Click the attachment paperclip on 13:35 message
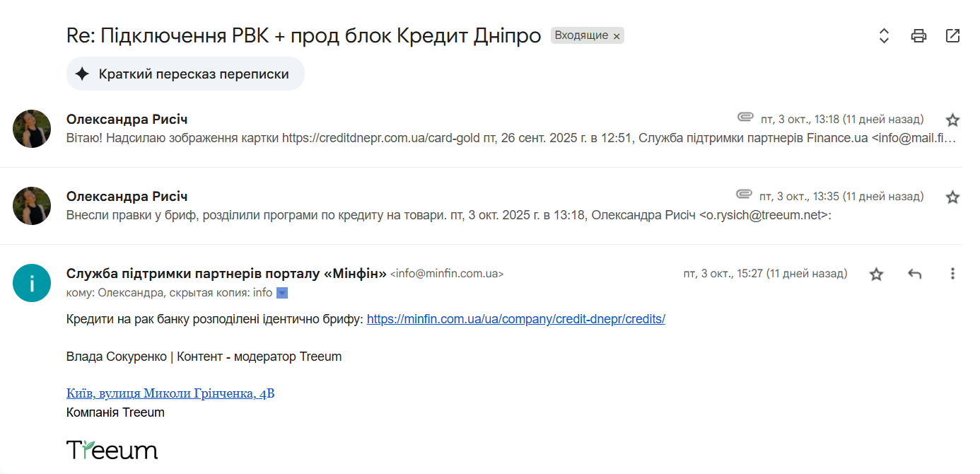The width and height of the screenshot is (980, 474). (745, 195)
